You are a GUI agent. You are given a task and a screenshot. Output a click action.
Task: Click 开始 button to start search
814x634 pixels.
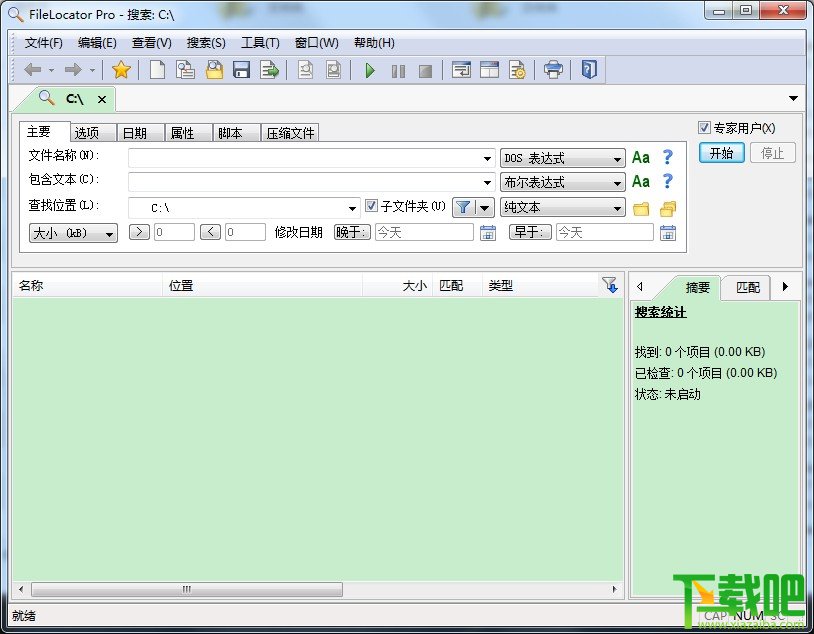[722, 153]
